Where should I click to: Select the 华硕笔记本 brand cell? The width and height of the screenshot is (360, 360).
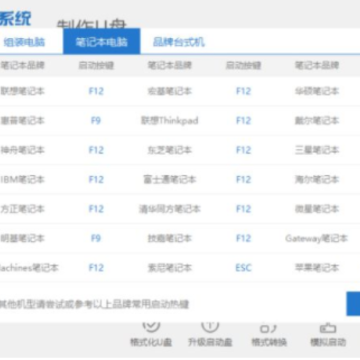tap(317, 91)
